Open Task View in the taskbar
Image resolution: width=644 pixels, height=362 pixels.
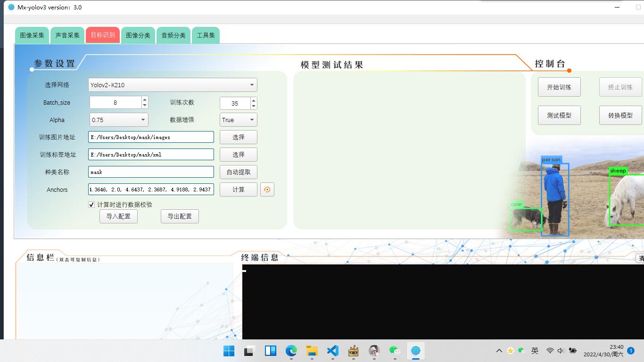point(249,351)
